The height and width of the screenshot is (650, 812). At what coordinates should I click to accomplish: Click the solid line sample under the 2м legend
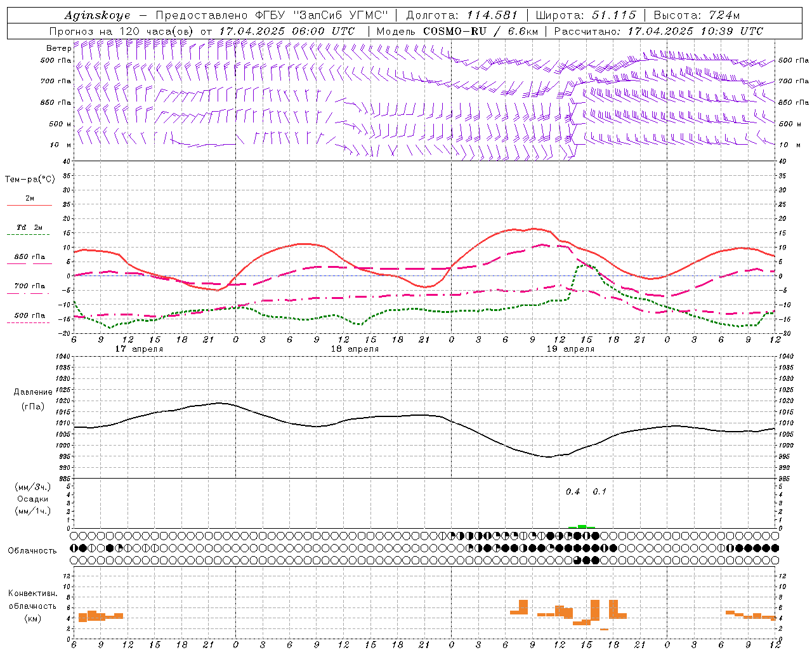(x=30, y=205)
